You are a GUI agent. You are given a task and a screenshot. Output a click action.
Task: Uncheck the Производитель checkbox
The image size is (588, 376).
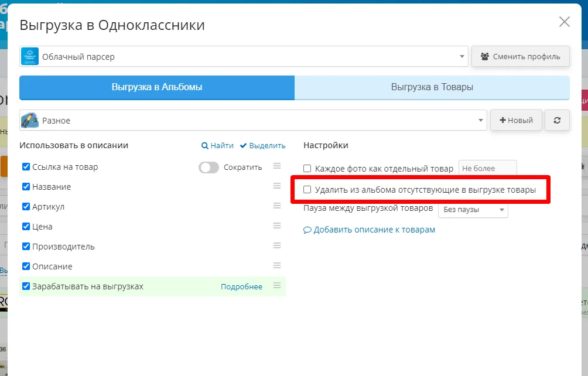26,247
